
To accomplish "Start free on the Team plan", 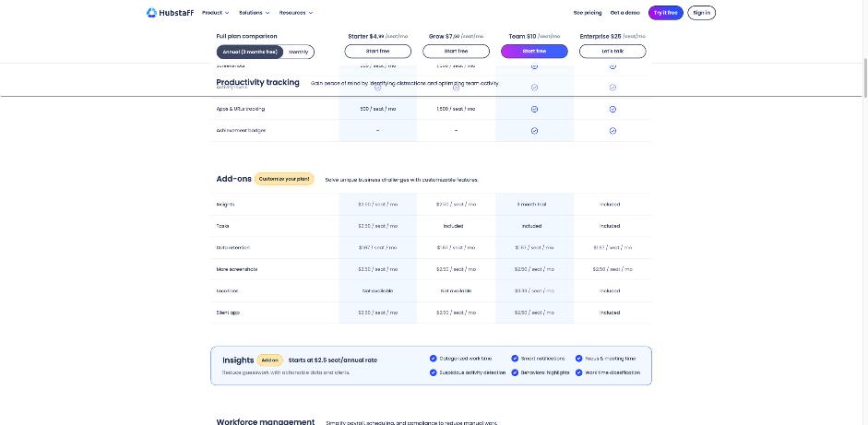I will coord(534,52).
